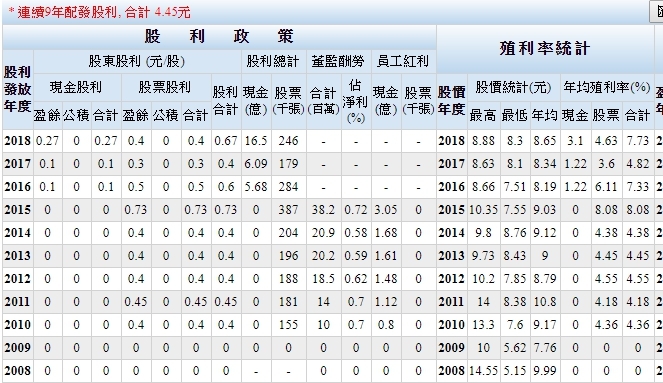Select the 2012 directors' pay value 18.5
The height and width of the screenshot is (383, 663).
[323, 279]
